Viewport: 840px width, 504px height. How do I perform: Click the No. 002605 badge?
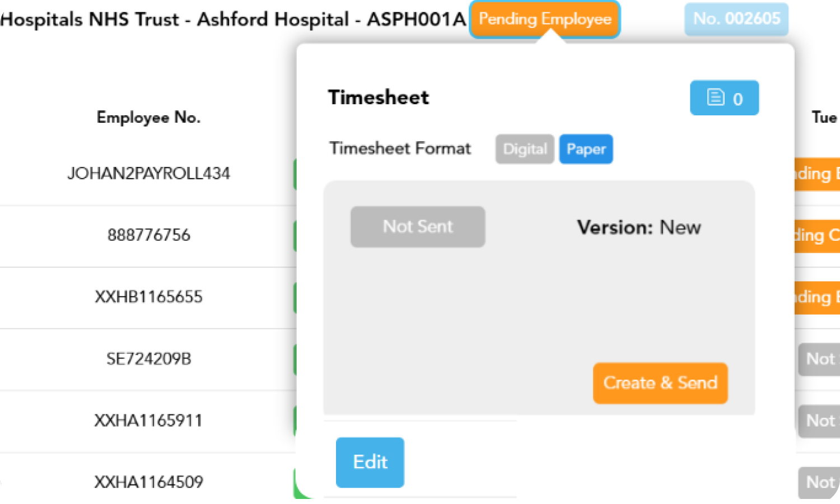point(736,19)
